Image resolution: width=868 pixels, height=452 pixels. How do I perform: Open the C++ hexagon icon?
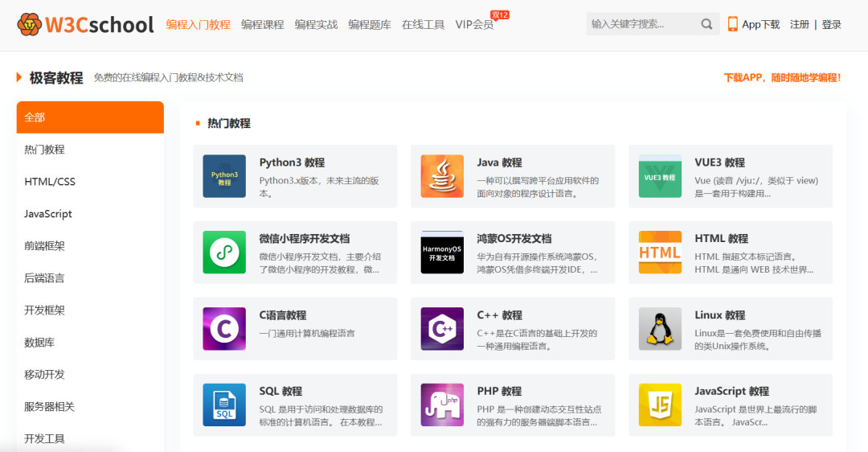tap(442, 329)
